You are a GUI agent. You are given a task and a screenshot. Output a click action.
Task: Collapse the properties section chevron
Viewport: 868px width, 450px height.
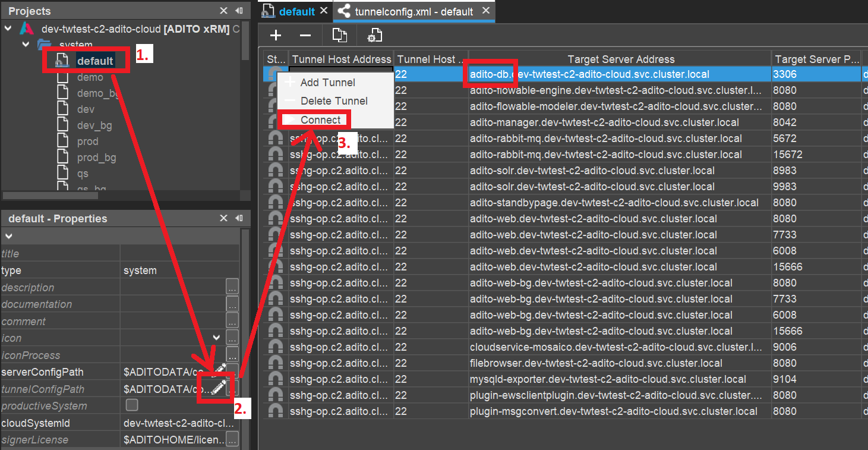tap(8, 236)
